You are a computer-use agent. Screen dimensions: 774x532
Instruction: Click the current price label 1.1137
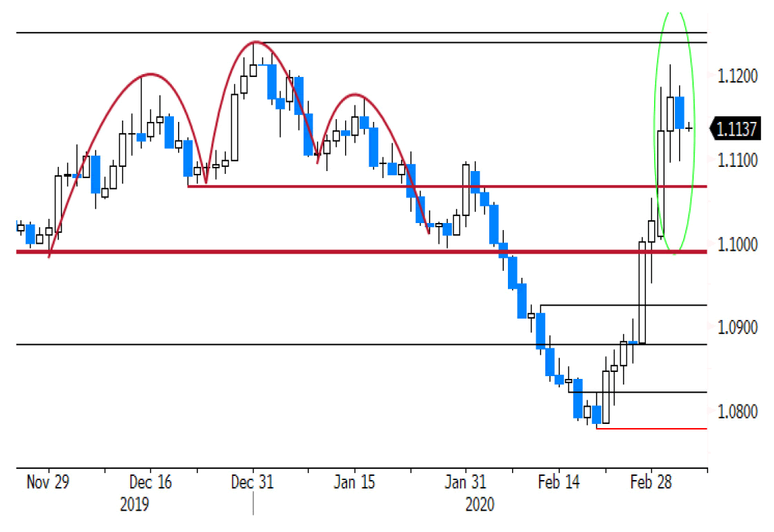click(x=735, y=129)
